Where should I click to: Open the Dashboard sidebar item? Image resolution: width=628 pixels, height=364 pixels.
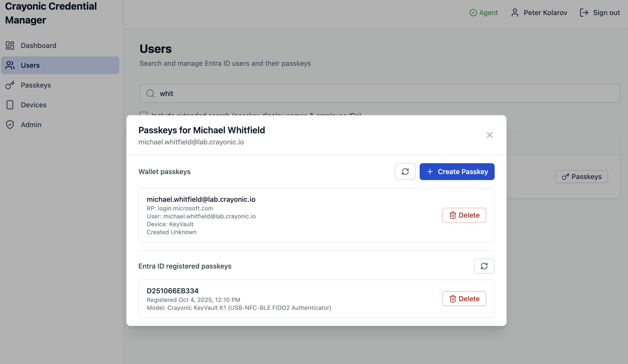[x=38, y=45]
